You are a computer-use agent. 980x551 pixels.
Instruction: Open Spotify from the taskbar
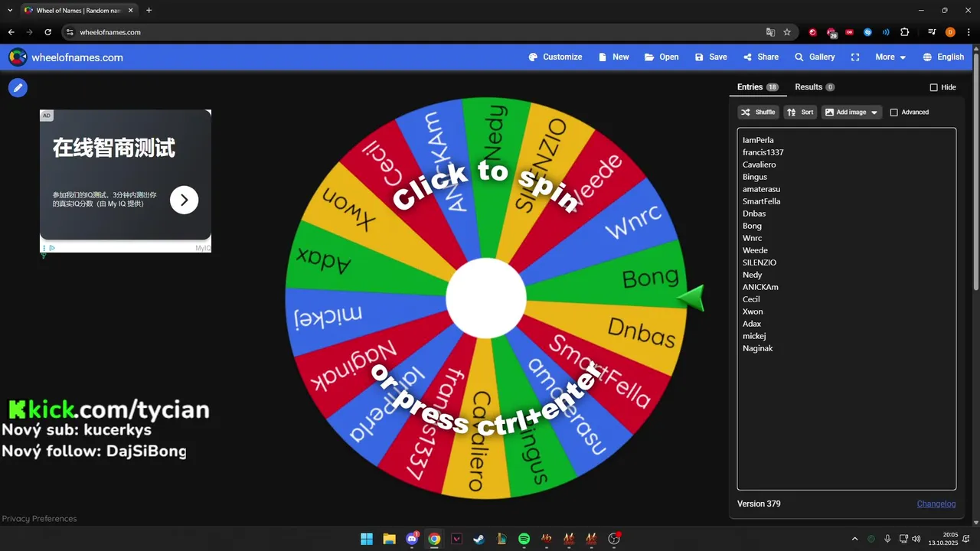pos(524,539)
